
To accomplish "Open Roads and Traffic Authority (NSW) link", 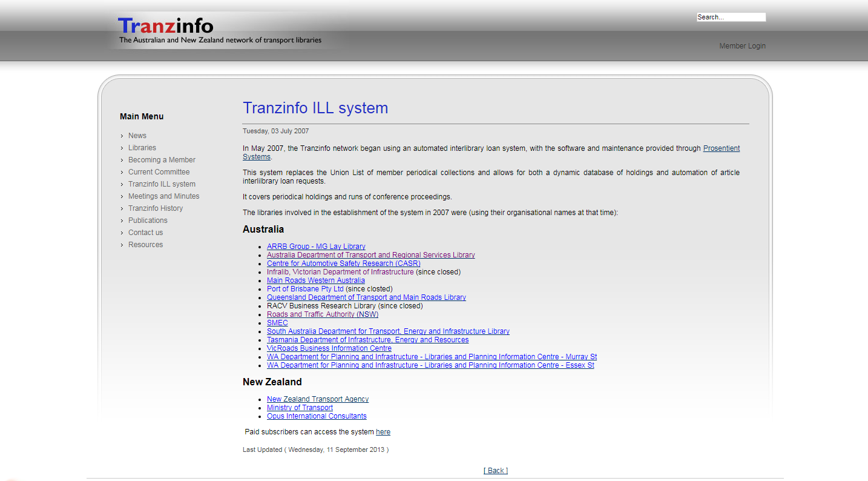I will pyautogui.click(x=323, y=314).
